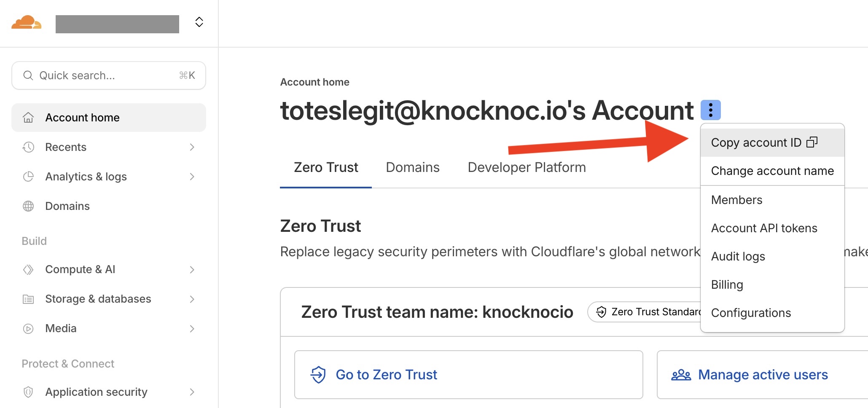Click the Cloudflare cloud logo
The image size is (868, 408).
pos(26,22)
